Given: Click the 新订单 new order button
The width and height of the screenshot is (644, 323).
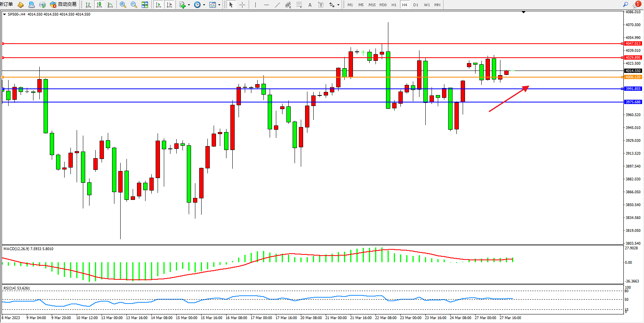Looking at the screenshot, I should pos(7,4).
